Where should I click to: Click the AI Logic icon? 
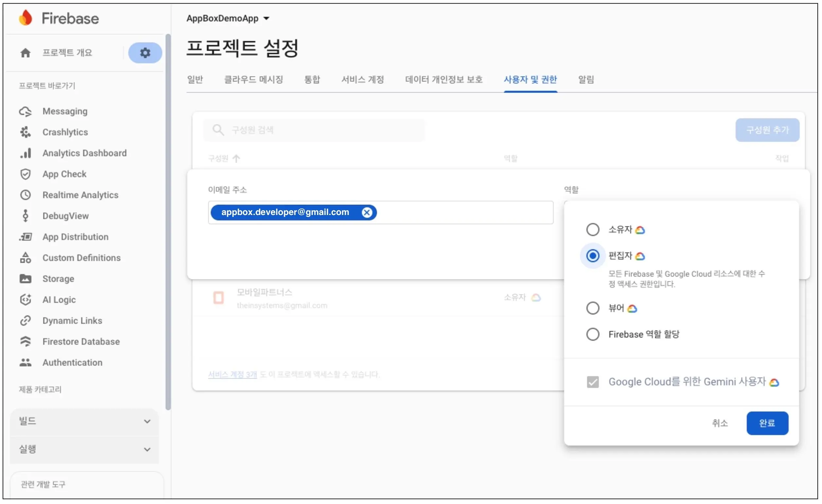point(25,300)
